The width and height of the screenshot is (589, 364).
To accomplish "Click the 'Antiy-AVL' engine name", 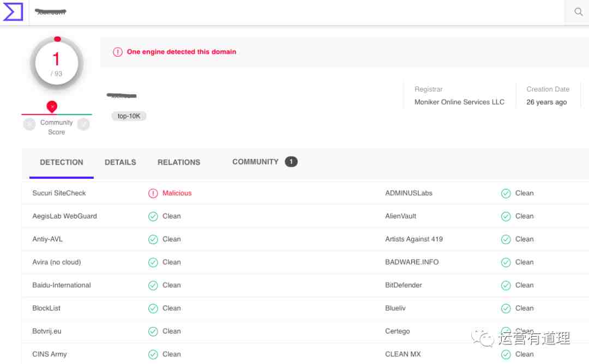I will click(47, 239).
